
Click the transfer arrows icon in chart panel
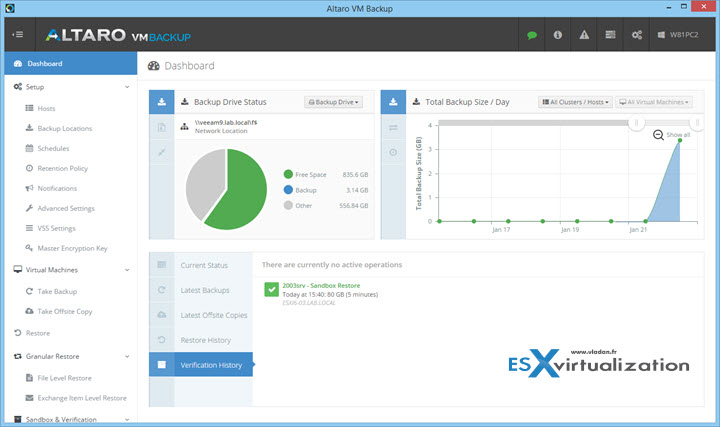[x=393, y=127]
